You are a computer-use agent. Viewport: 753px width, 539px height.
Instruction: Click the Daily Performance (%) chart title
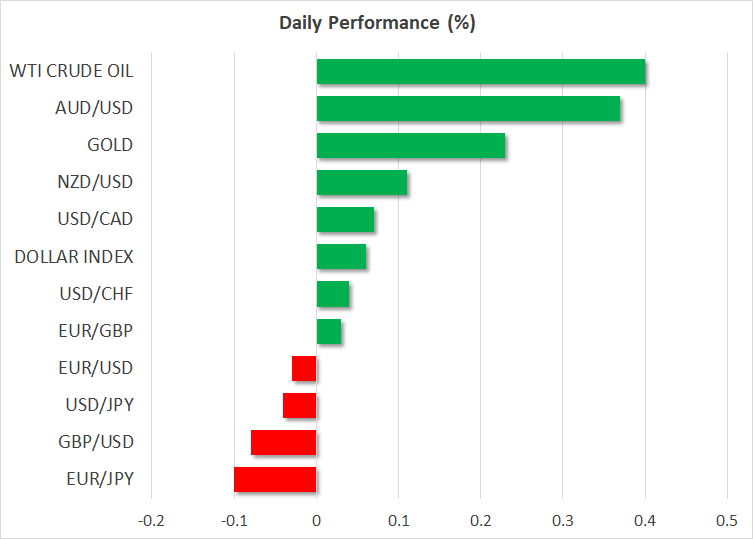pos(375,22)
